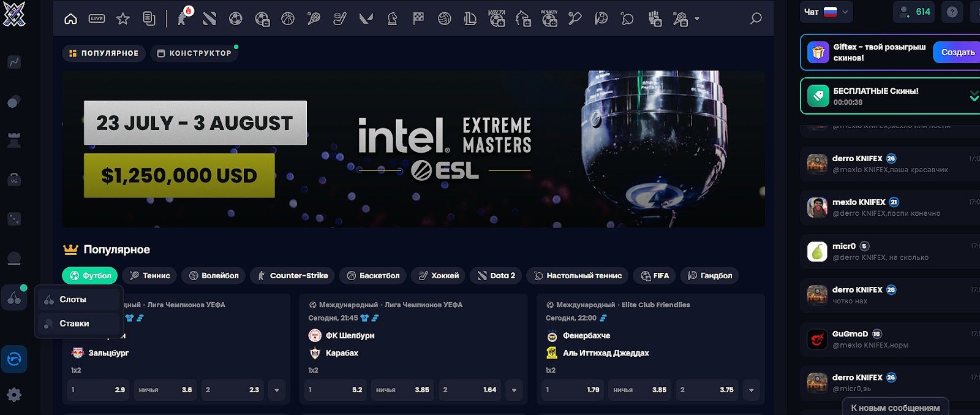
Task: Open settings gear in the sidebar
Action: [14, 395]
